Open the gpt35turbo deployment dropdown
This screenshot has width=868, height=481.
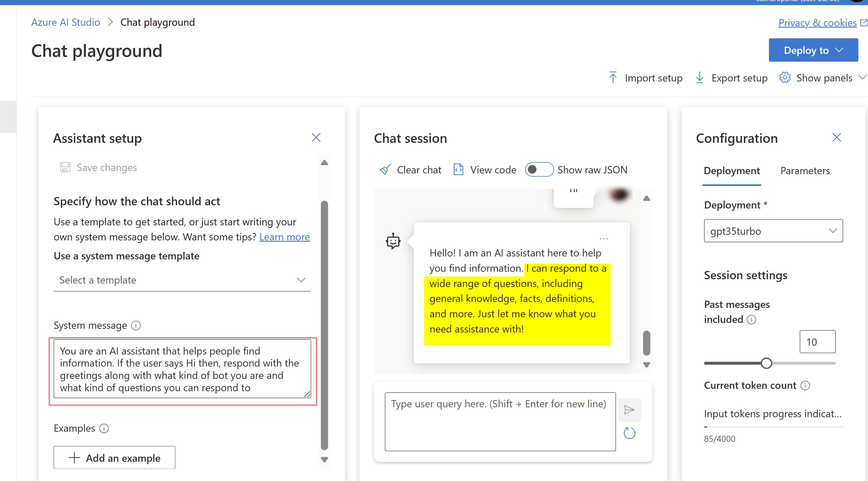coord(773,231)
